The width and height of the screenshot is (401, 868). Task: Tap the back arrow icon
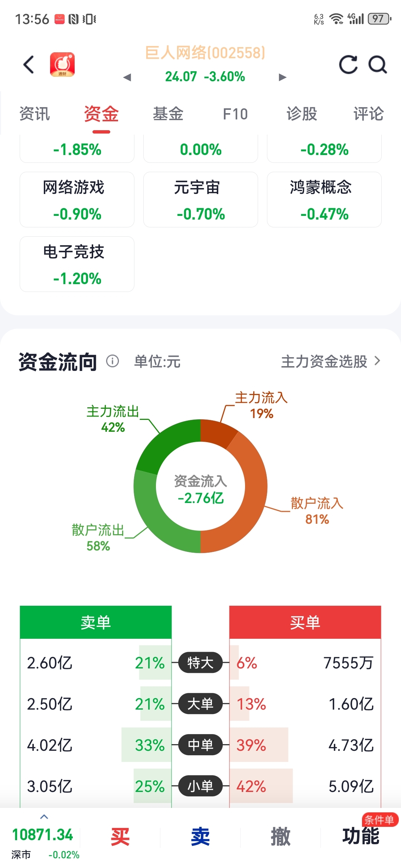coord(29,65)
